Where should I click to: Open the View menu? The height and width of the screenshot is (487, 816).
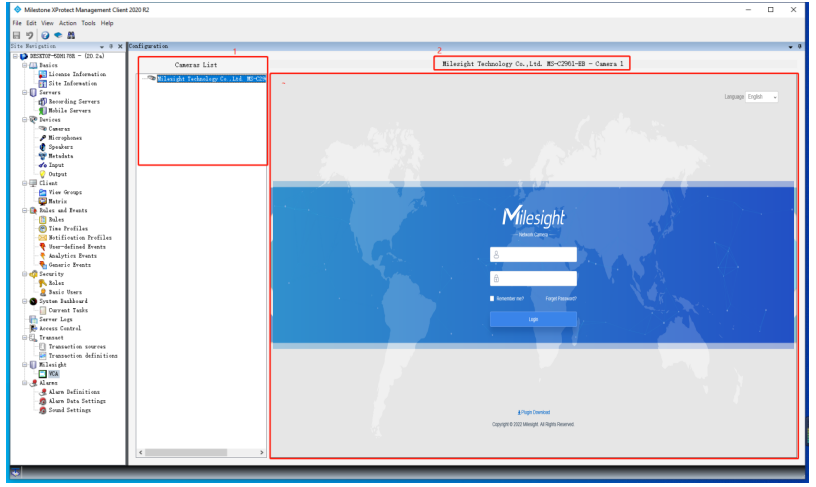[47, 23]
